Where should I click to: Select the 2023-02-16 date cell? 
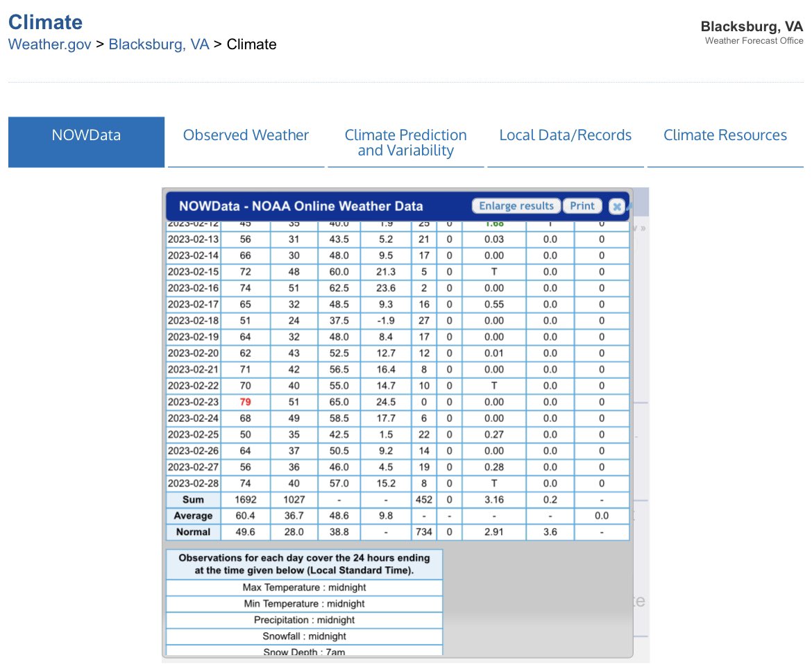(193, 288)
